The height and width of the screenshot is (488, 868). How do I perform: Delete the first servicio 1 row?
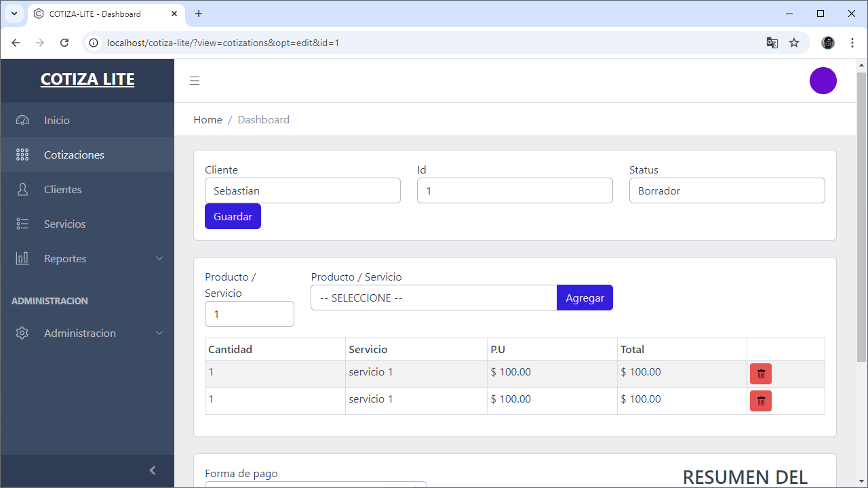pos(761,374)
